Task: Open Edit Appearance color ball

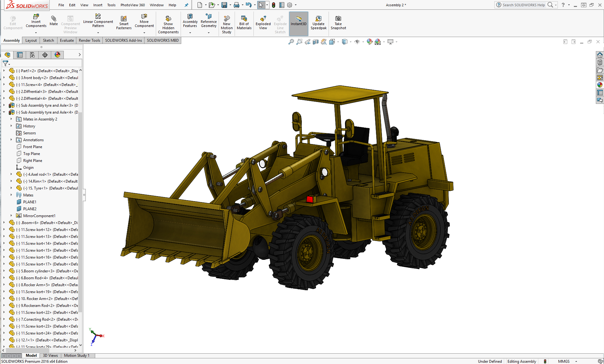Action: coord(369,42)
